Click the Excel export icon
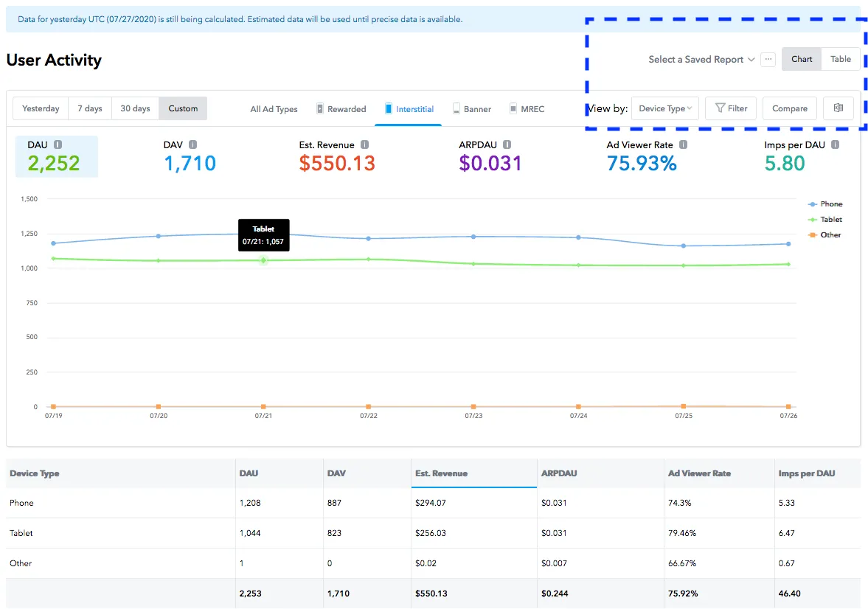This screenshot has width=868, height=609. (x=838, y=108)
